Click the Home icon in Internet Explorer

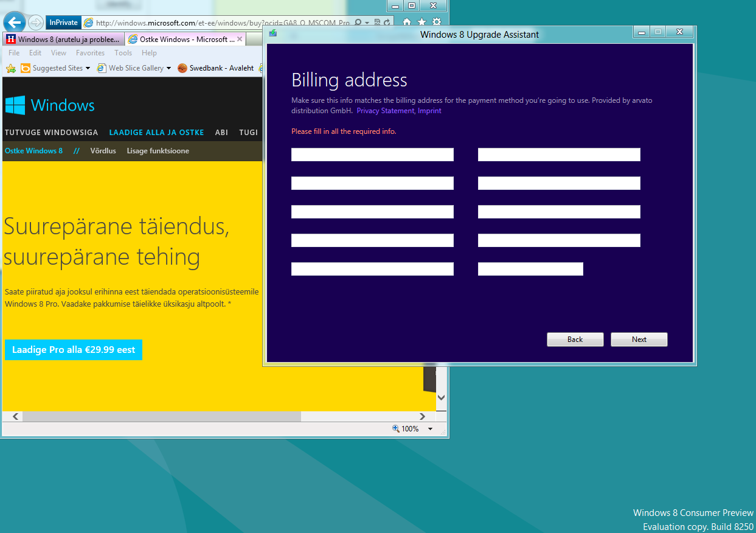tap(407, 23)
